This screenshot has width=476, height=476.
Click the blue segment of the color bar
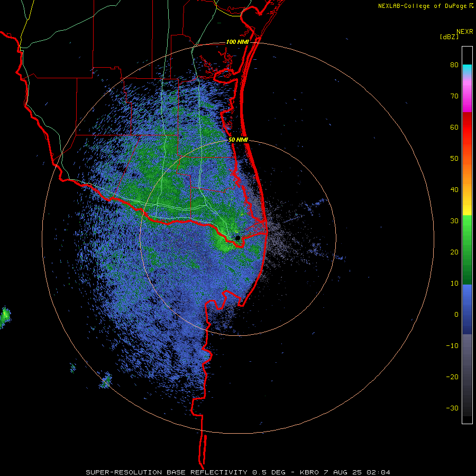(x=467, y=309)
